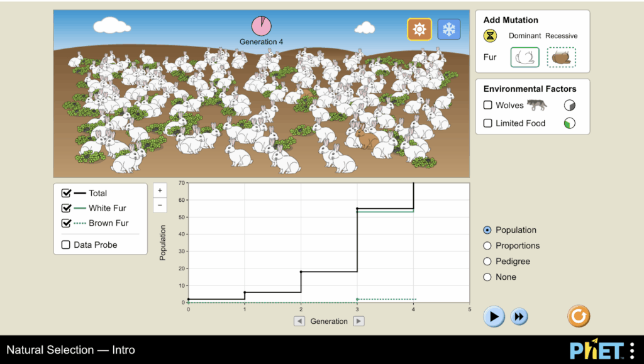The height and width of the screenshot is (364, 644).
Task: Switch environment to sunny equator mode
Action: coord(419,29)
